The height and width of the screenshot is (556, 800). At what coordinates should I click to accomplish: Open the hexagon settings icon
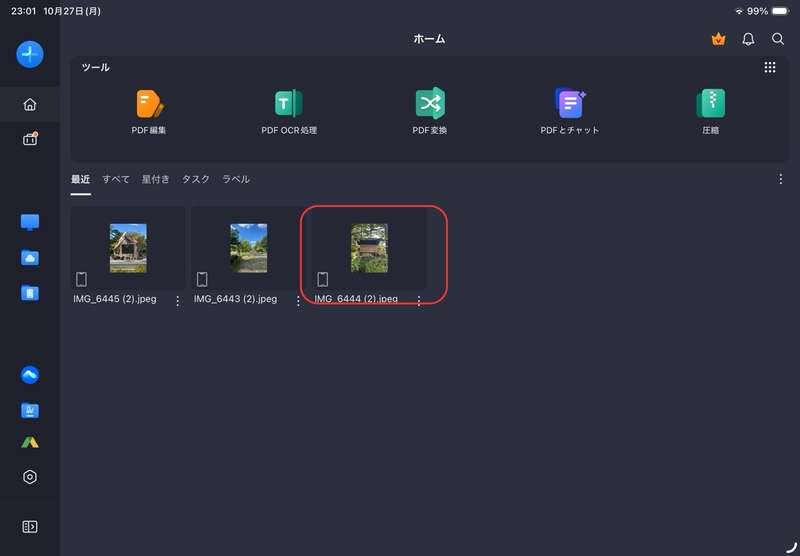[x=30, y=477]
